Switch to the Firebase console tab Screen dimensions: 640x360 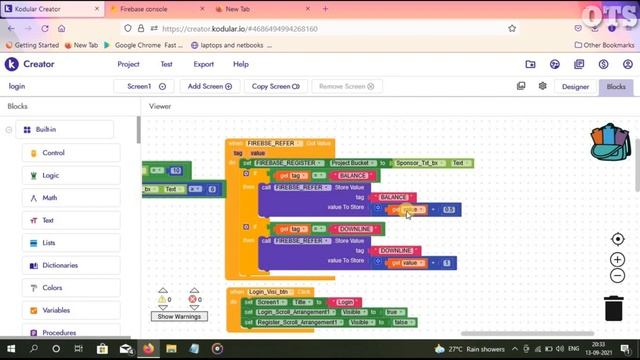157,9
